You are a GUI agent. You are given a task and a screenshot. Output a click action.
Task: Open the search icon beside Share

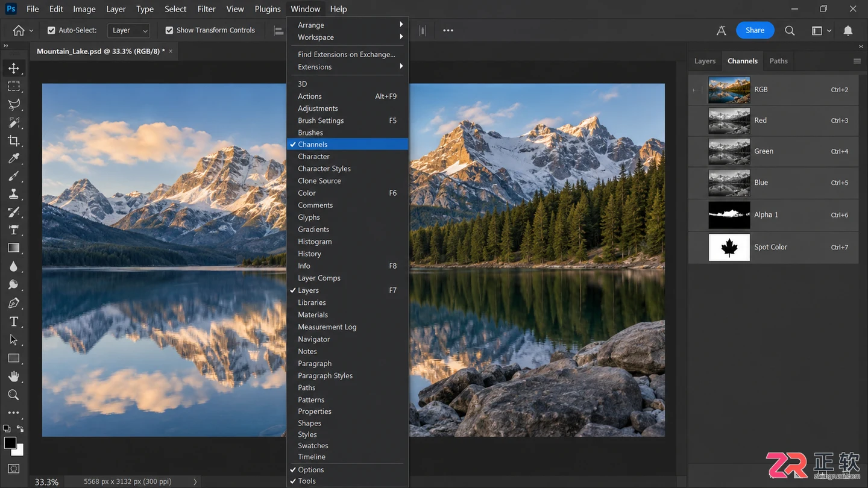[790, 30]
